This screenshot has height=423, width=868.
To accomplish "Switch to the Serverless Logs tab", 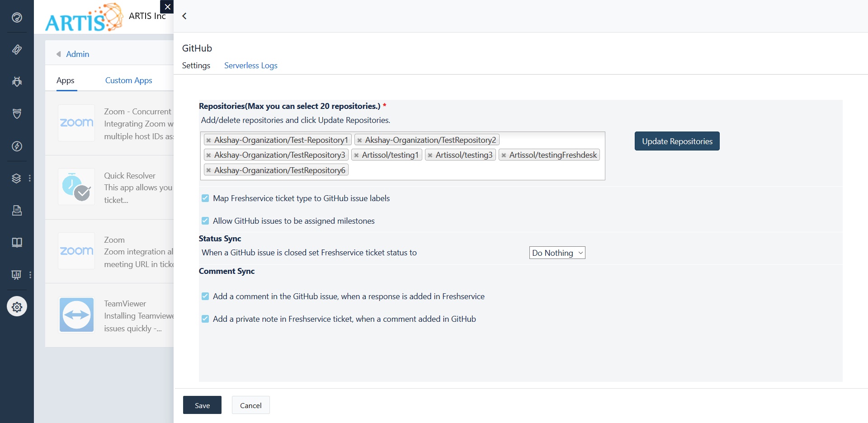I will coord(251,66).
